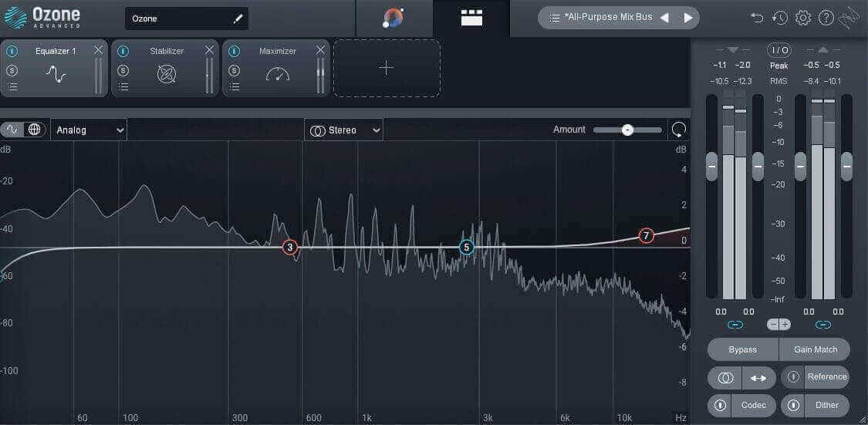Image resolution: width=868 pixels, height=425 pixels.
Task: Click the reset circular arrow icon
Action: 679,130
